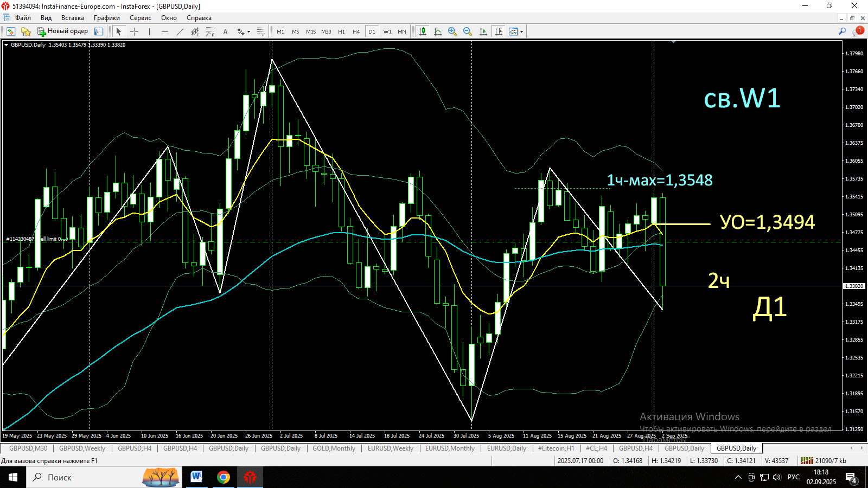868x488 pixels.
Task: Switch chart to H1 timeframe
Action: coord(341,31)
